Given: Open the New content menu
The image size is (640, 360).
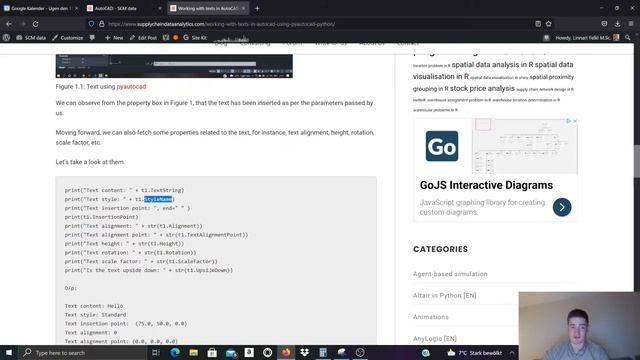Looking at the screenshot, I should point(114,38).
